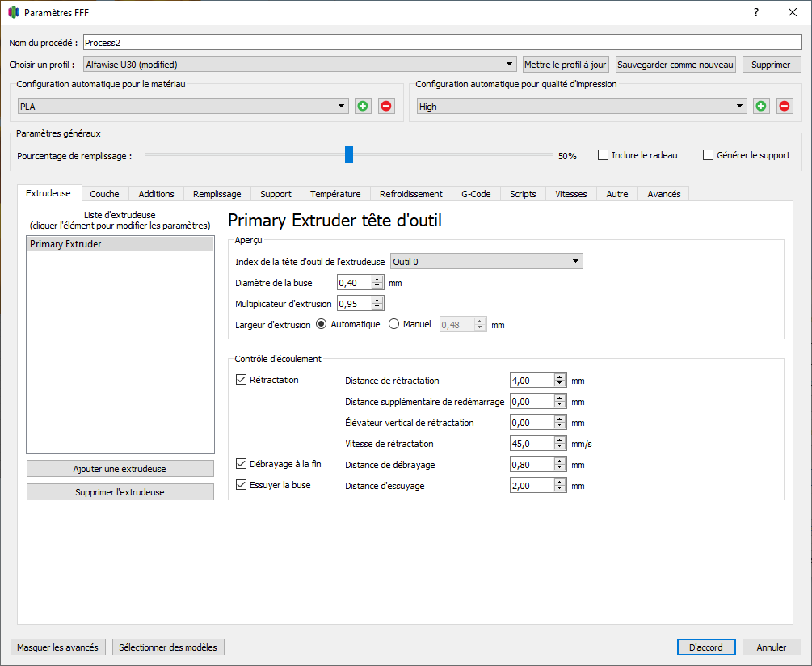Open the Outil 0 tool index dropdown
Screen dimensions: 812x666
(x=486, y=262)
